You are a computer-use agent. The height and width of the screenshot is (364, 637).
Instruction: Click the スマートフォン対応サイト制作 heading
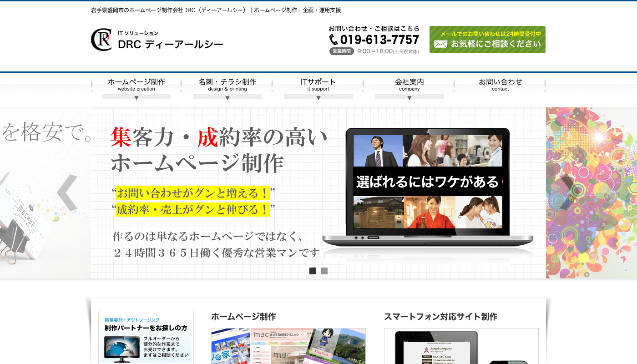[440, 317]
